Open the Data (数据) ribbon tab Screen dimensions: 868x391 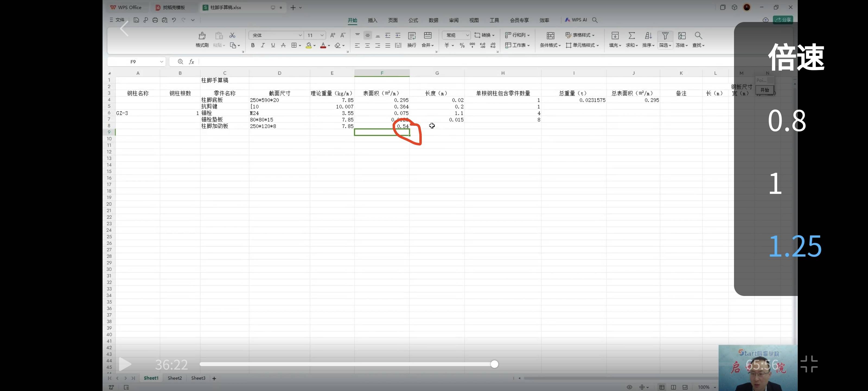[x=433, y=20]
